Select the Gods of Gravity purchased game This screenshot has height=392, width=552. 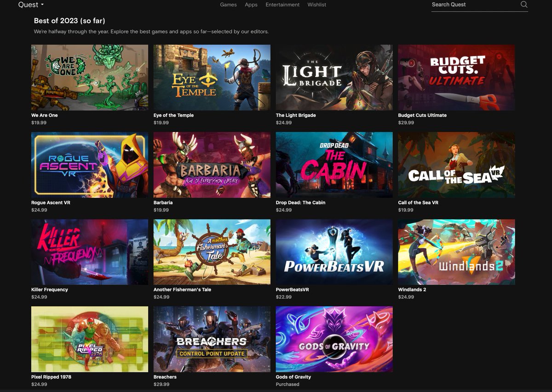pyautogui.click(x=333, y=339)
